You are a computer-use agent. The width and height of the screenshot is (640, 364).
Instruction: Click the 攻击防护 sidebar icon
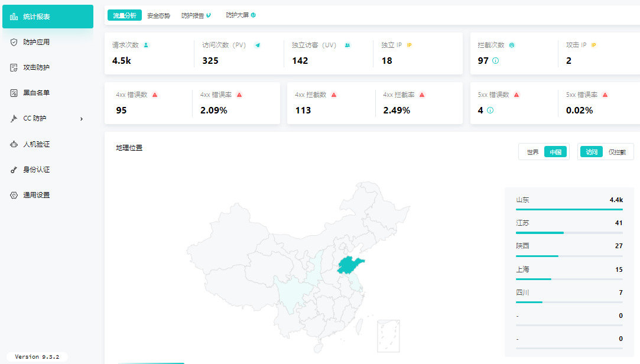point(14,68)
